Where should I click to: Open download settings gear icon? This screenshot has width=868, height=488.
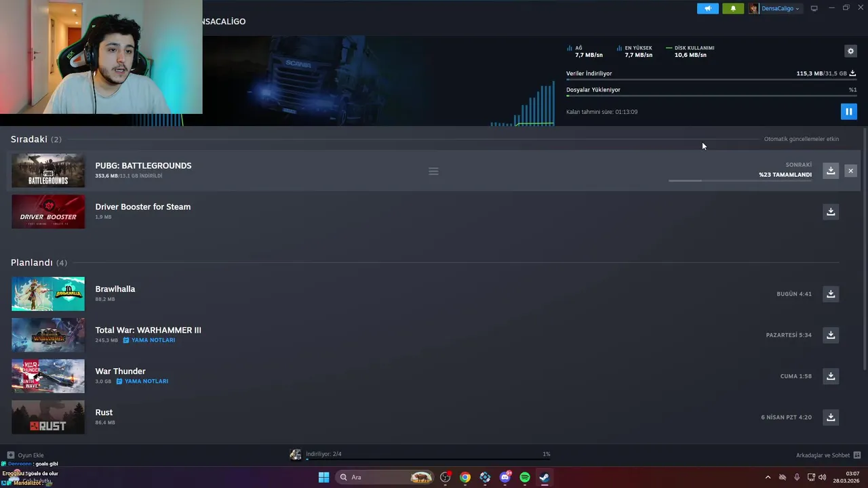click(850, 51)
